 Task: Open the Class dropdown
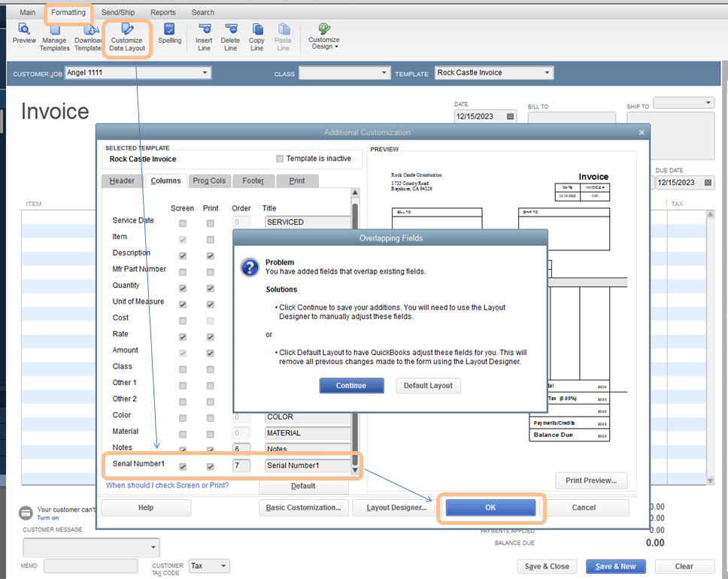(x=384, y=72)
